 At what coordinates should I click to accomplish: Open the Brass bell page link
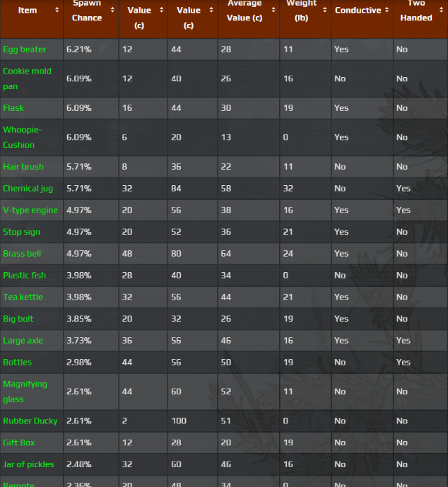[x=23, y=254]
